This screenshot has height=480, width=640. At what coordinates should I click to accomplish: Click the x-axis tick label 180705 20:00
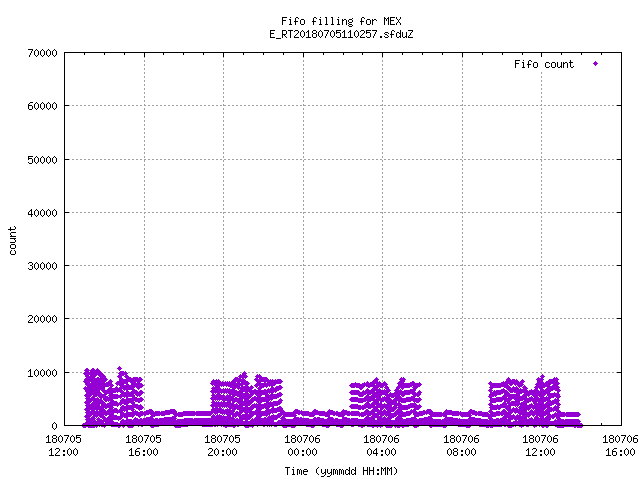pyautogui.click(x=223, y=446)
